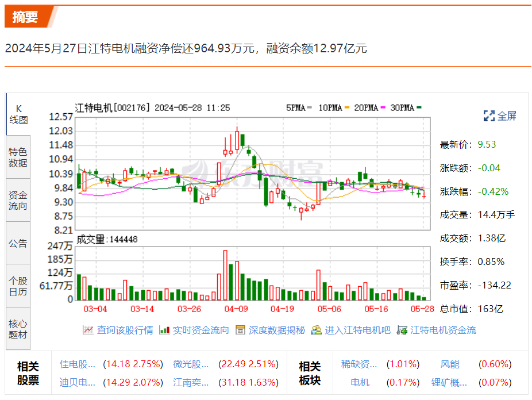Open the 个股日历 tab
Viewport: 532px width, 400px height.
18,286
